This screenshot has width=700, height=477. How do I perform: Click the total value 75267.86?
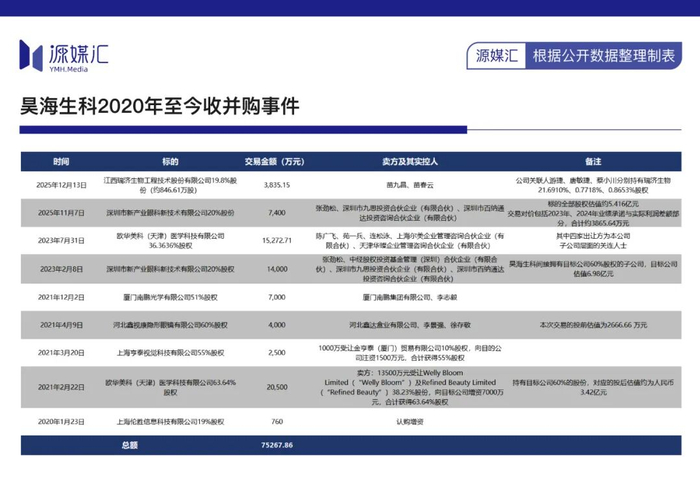(277, 445)
